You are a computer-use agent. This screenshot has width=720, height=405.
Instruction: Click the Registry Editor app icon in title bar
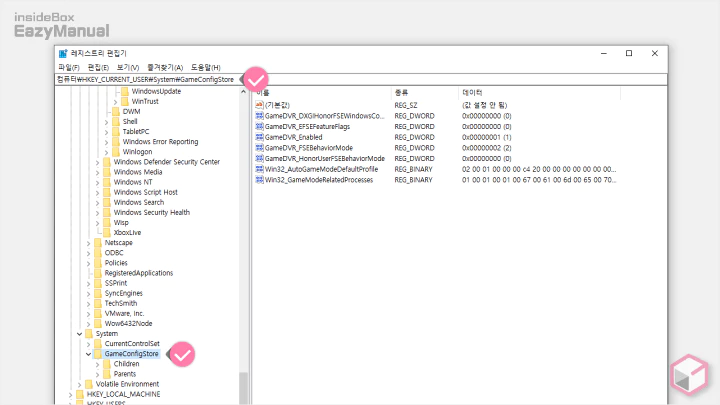pos(63,53)
